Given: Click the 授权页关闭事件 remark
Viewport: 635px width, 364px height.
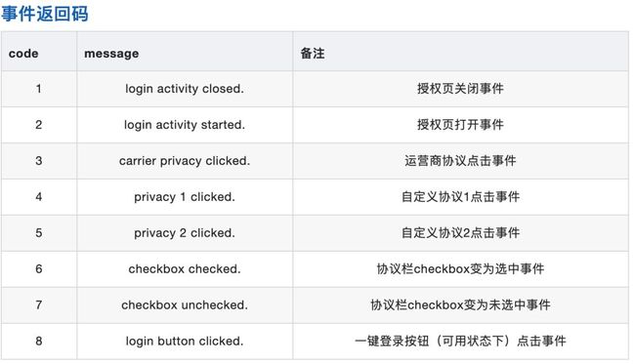Looking at the screenshot, I should coord(460,89).
